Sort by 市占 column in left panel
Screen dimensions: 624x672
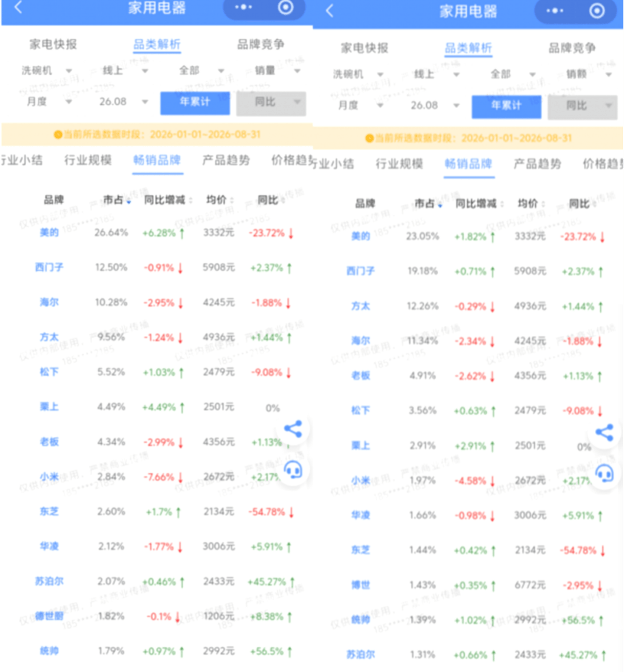point(117,200)
